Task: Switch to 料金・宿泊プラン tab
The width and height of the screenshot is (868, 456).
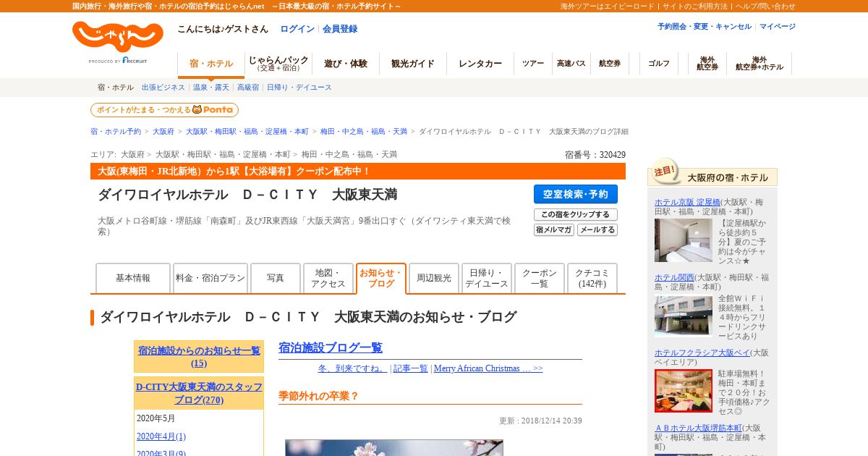Action: 210,278
